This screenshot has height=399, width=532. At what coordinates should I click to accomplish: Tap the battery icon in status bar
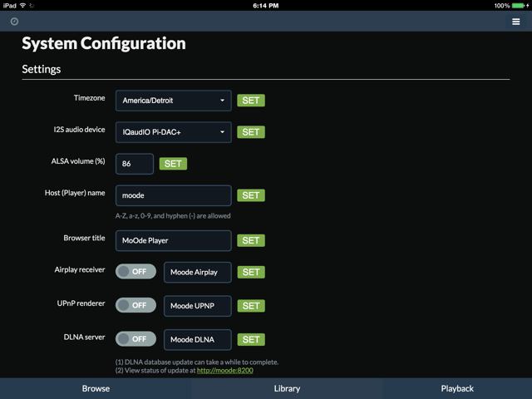[x=519, y=6]
